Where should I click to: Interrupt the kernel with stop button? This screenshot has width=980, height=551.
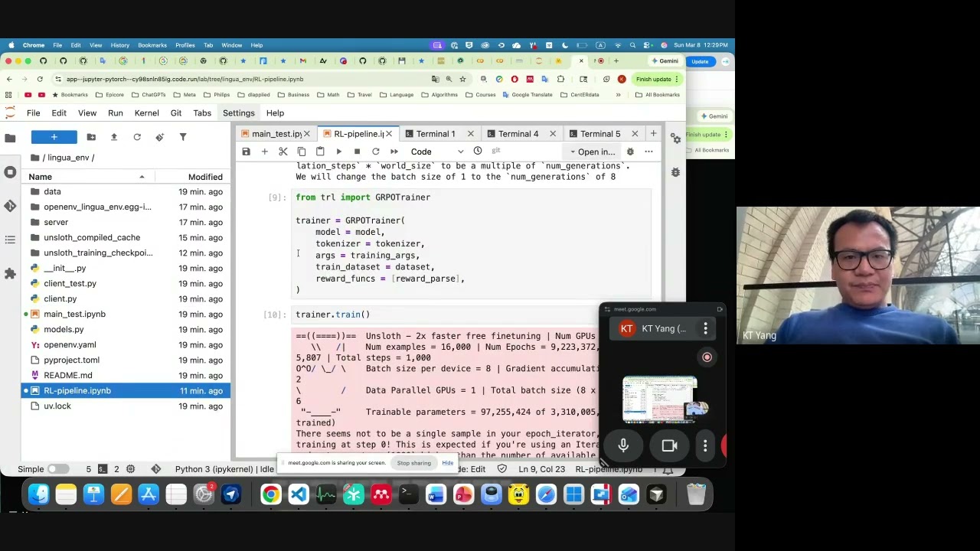(357, 152)
